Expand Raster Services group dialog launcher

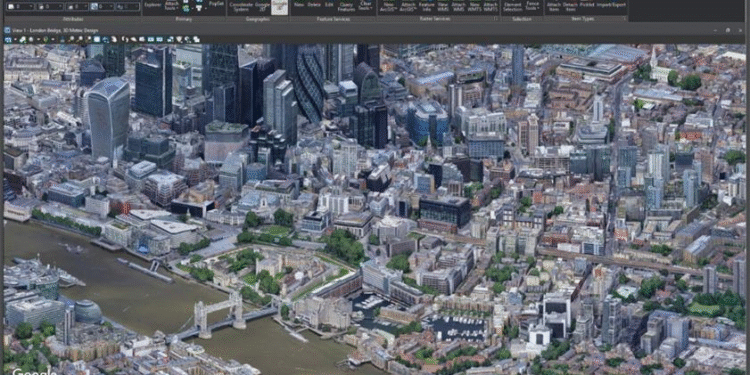[x=496, y=19]
